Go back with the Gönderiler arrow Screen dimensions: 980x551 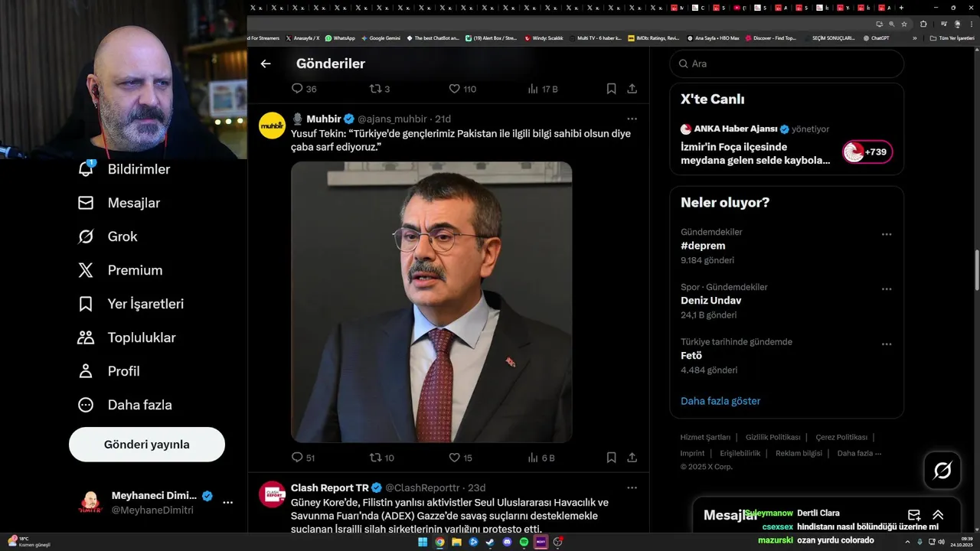(x=266, y=64)
